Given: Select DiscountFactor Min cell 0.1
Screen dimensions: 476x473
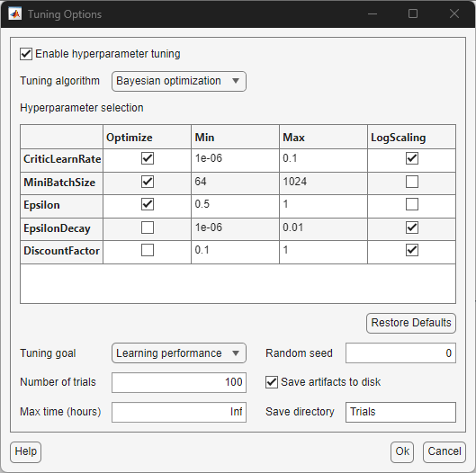Looking at the screenshot, I should pyautogui.click(x=235, y=252).
